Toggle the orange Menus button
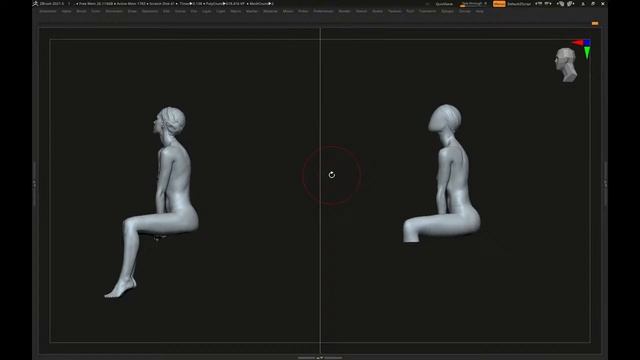 click(x=499, y=4)
